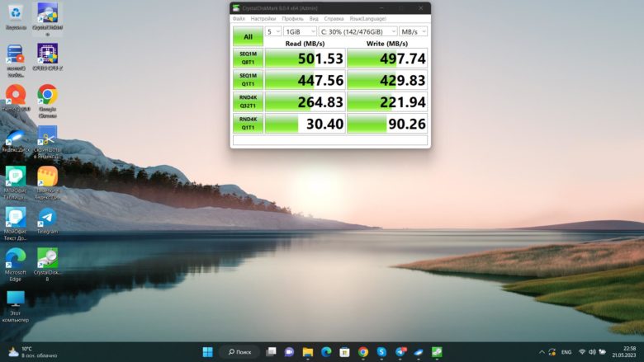Select the 501.53 read result
Screen dimensions: 644x362
coord(305,59)
